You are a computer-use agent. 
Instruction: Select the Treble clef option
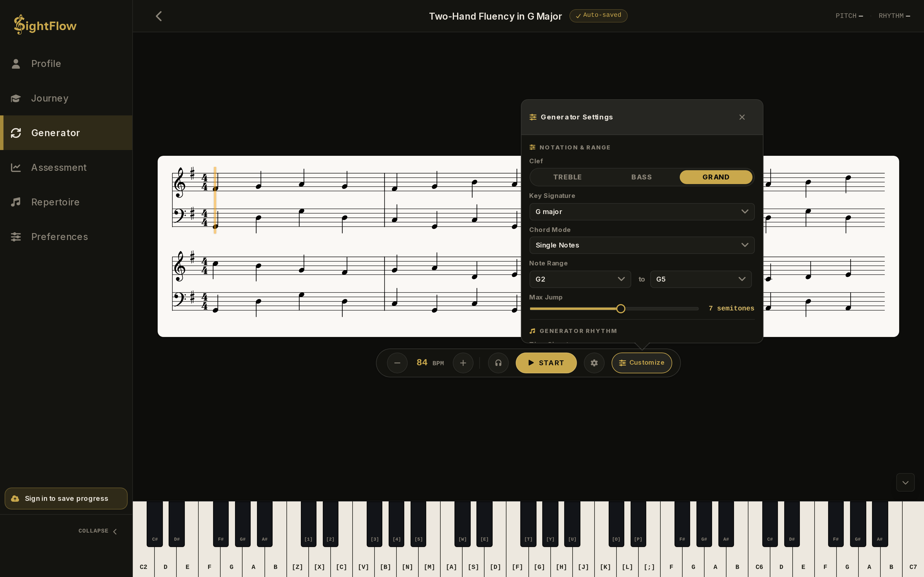tap(567, 177)
